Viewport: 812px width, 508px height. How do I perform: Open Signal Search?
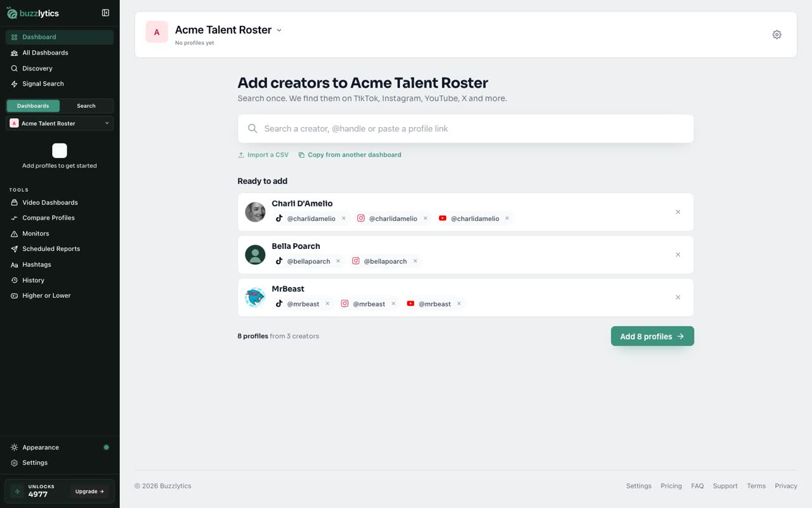click(x=60, y=84)
